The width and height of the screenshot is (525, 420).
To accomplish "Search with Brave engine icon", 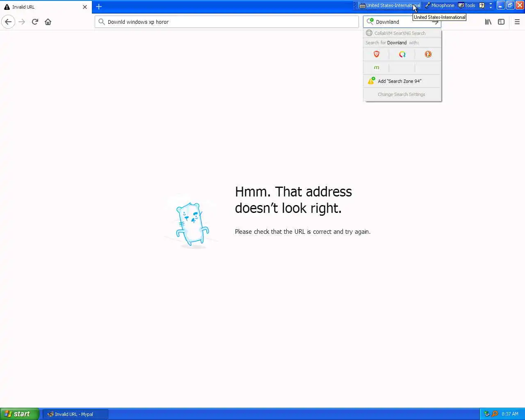I will pos(376,54).
